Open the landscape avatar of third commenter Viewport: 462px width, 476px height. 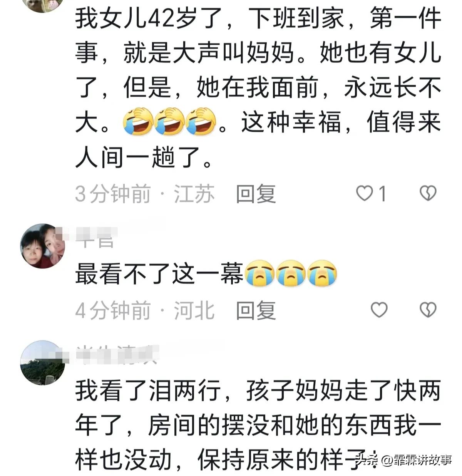42,362
